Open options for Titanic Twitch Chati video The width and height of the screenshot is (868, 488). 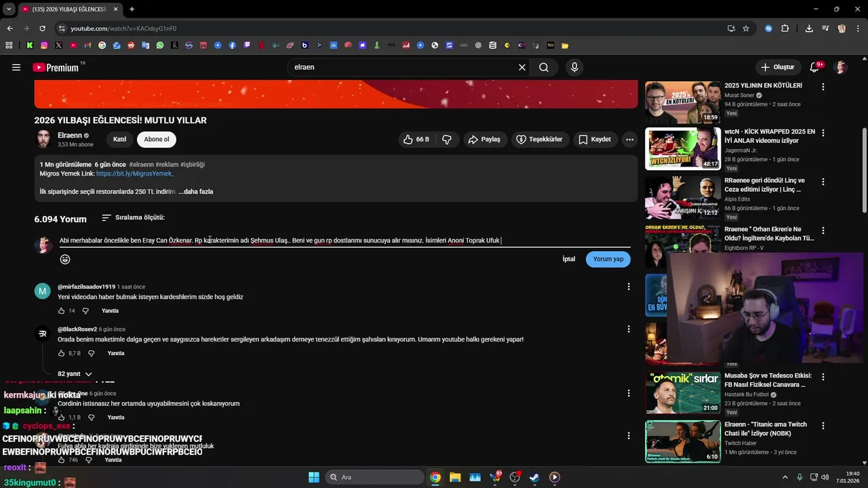[x=823, y=426]
